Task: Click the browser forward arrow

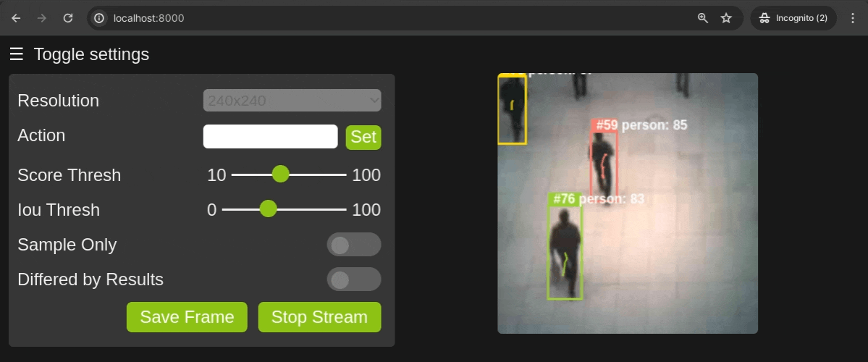Action: [42, 18]
